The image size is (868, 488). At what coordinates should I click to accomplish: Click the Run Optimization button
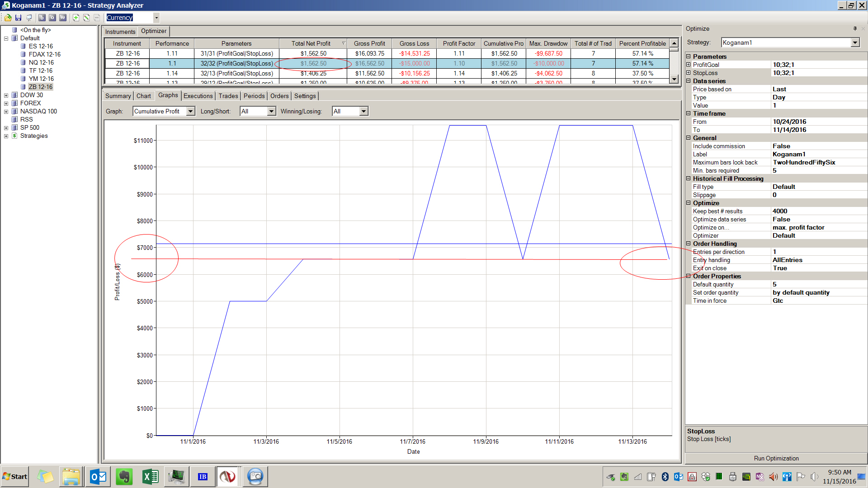[776, 458]
